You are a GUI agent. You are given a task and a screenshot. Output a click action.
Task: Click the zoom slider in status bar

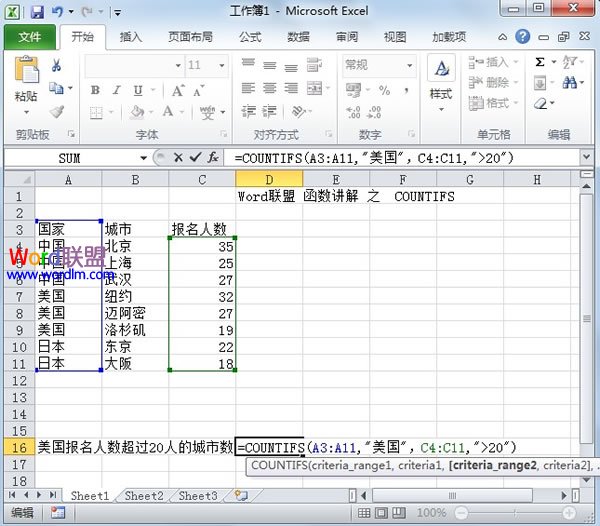coord(514,512)
